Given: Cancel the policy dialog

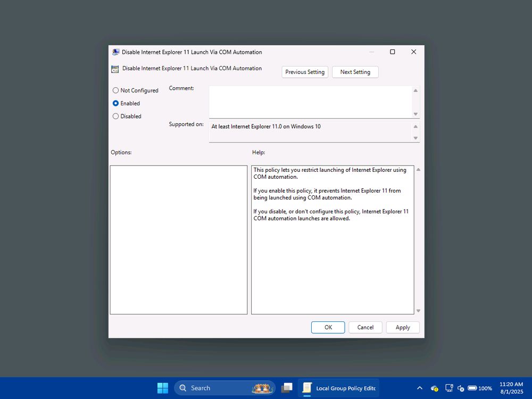Looking at the screenshot, I should coord(365,327).
